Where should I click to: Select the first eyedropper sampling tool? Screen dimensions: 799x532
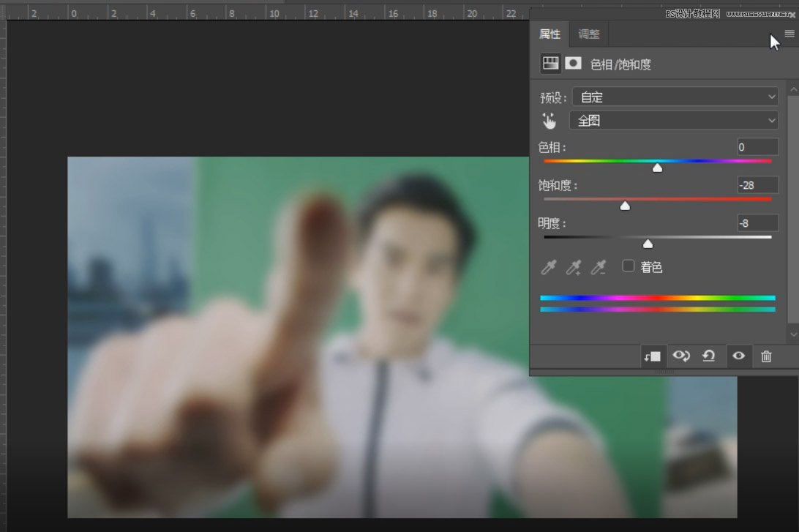coord(548,267)
